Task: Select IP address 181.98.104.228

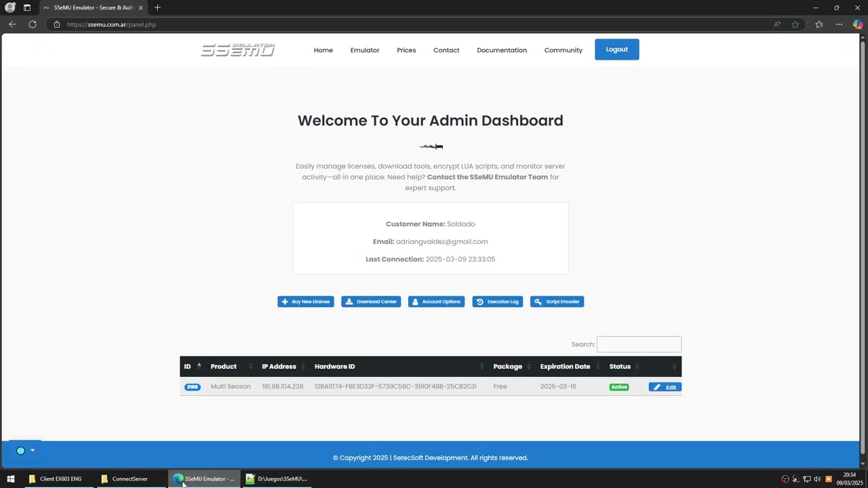Action: [x=283, y=386]
